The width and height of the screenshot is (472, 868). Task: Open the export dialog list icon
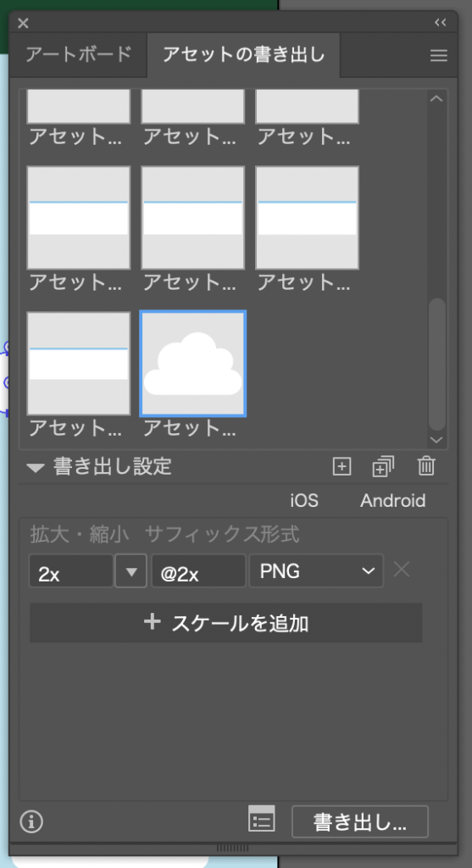(x=261, y=819)
